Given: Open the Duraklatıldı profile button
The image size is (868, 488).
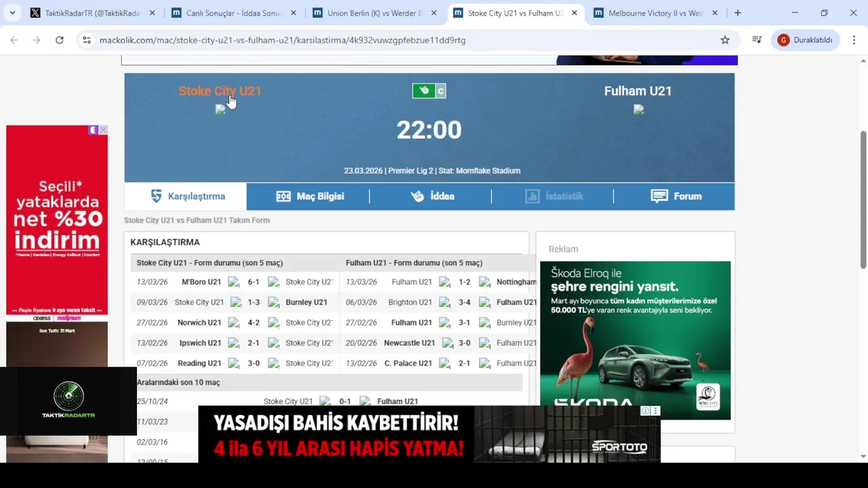Looking at the screenshot, I should [x=805, y=40].
